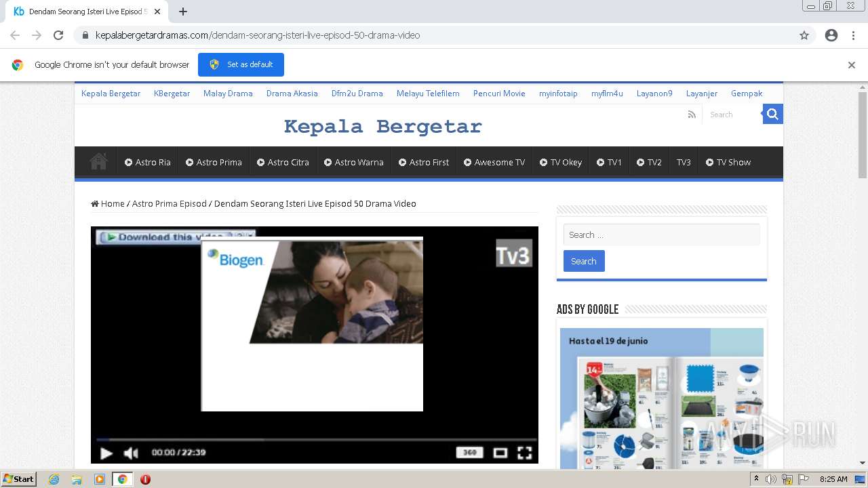Open the Layanjer link
Image resolution: width=868 pixels, height=488 pixels.
click(x=702, y=94)
